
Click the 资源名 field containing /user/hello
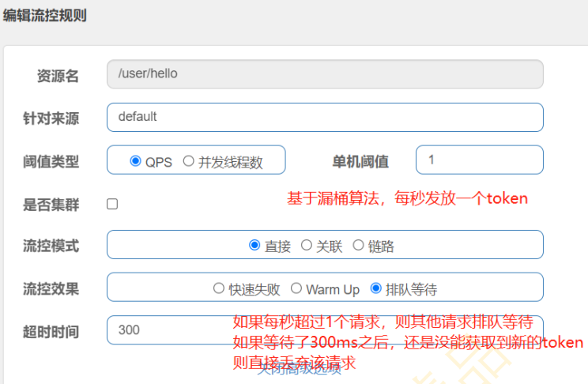point(324,74)
